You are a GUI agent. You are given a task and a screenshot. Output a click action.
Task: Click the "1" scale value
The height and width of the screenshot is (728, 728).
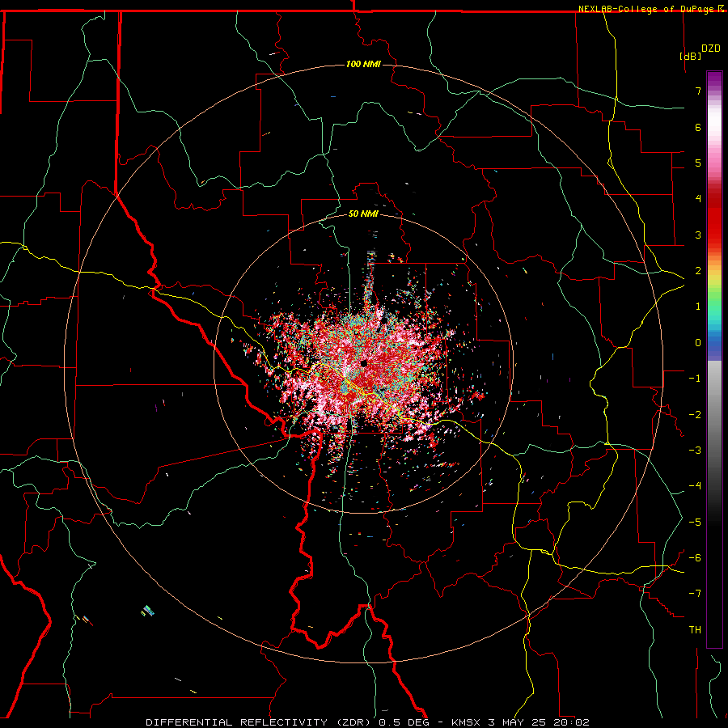point(698,307)
